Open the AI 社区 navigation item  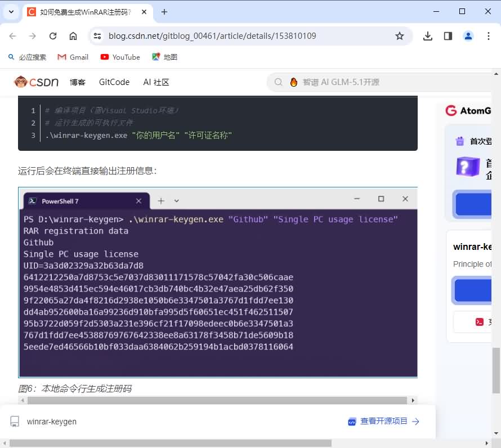[156, 82]
